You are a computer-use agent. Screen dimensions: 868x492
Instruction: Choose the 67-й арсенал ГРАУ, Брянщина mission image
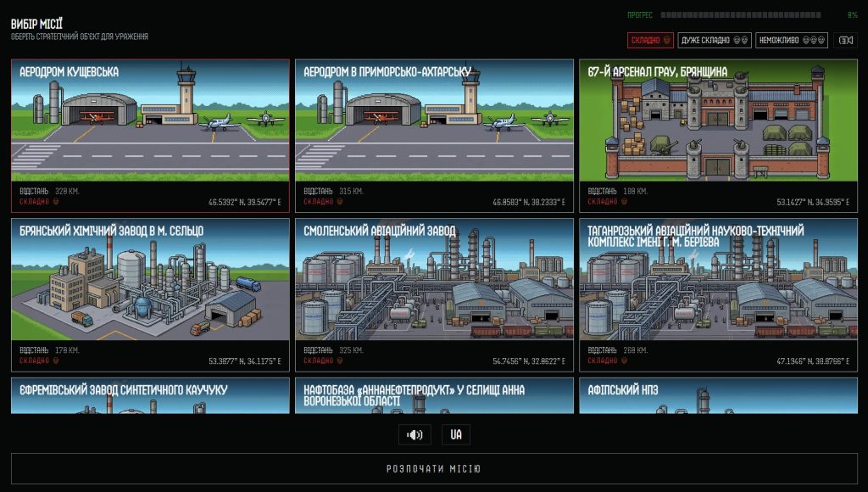click(x=719, y=120)
